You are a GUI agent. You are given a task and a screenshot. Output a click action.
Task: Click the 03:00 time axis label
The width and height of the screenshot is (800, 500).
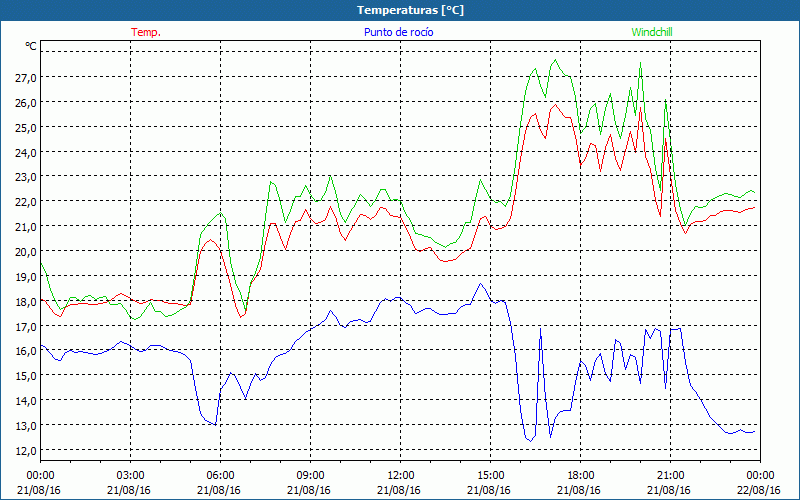coord(131,476)
